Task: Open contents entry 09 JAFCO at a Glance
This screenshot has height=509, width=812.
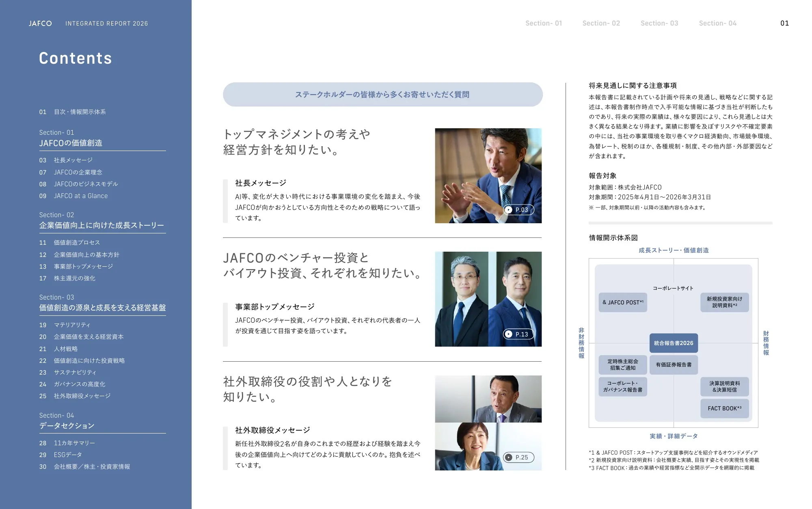Action: tap(73, 196)
